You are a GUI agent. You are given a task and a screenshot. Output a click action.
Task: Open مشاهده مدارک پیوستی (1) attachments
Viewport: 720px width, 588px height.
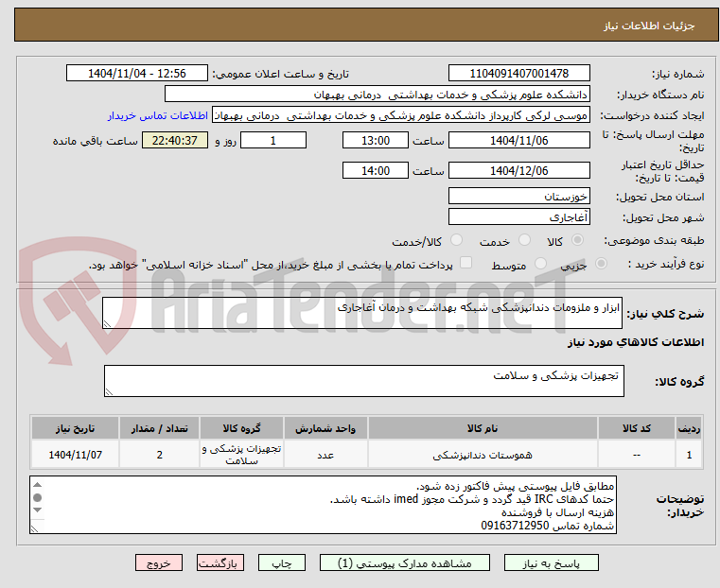point(405,562)
